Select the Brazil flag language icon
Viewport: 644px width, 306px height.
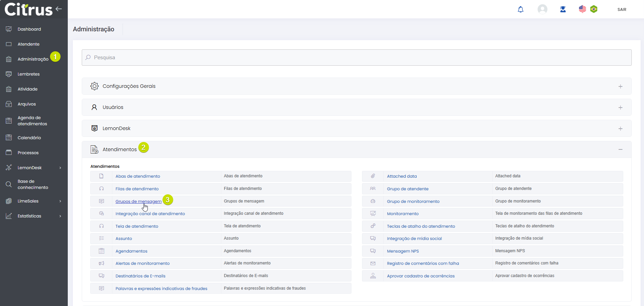coord(594,9)
